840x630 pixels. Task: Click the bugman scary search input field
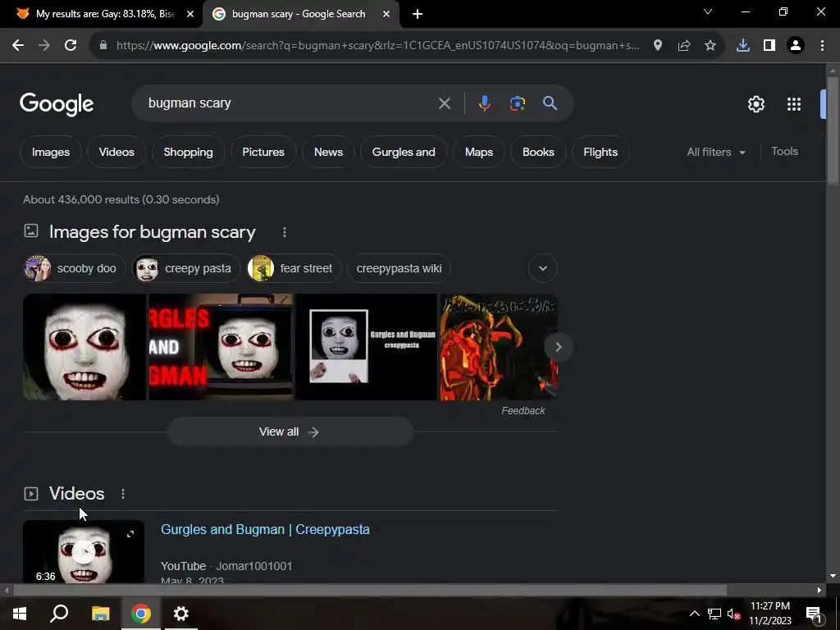(x=290, y=103)
